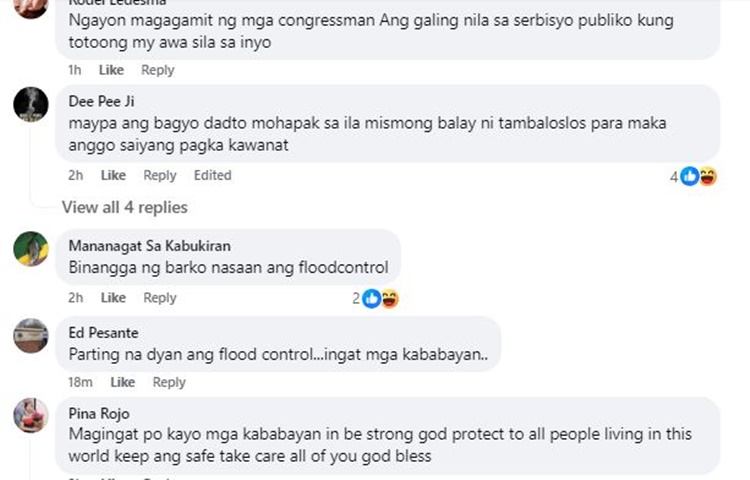
Task: Reply to Mananagat Sa Kabukiran's comment
Action: point(159,298)
